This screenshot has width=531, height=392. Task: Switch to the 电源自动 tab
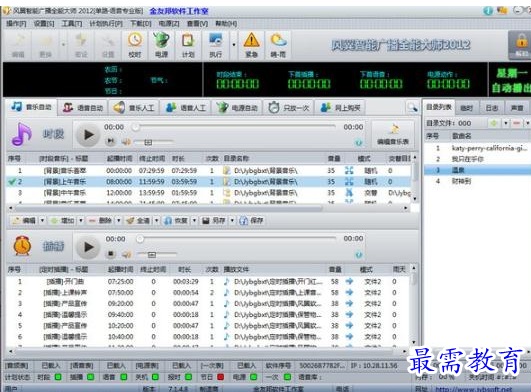coord(237,108)
